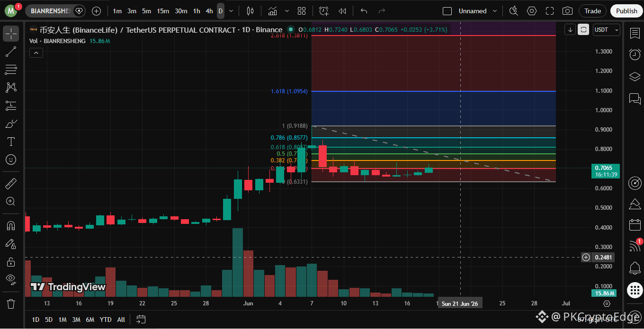
Task: Open the indicators menu
Action: [273, 10]
